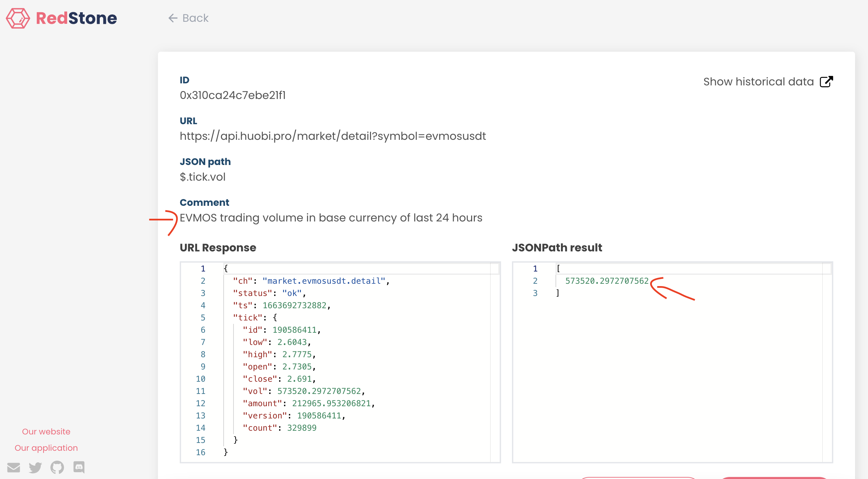Image resolution: width=868 pixels, height=479 pixels.
Task: Go Back to the previous page
Action: (195, 18)
